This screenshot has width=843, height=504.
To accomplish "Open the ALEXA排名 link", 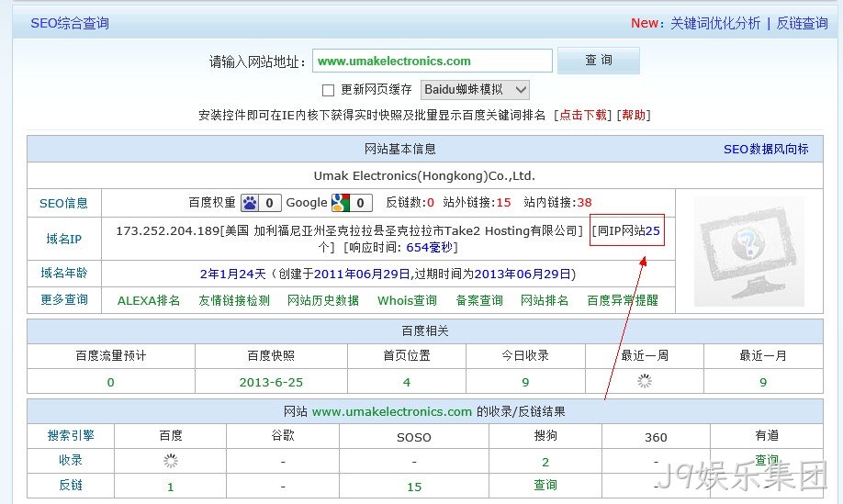I will point(149,300).
